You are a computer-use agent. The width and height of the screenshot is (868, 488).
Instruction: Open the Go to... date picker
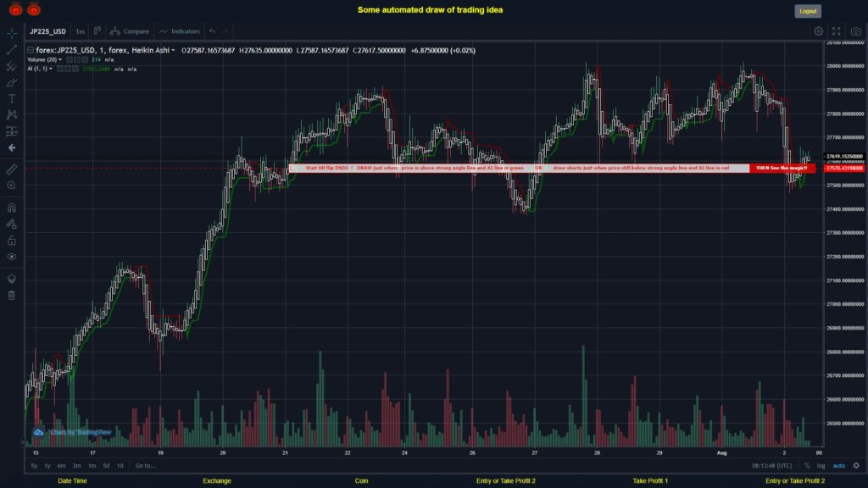coord(146,466)
